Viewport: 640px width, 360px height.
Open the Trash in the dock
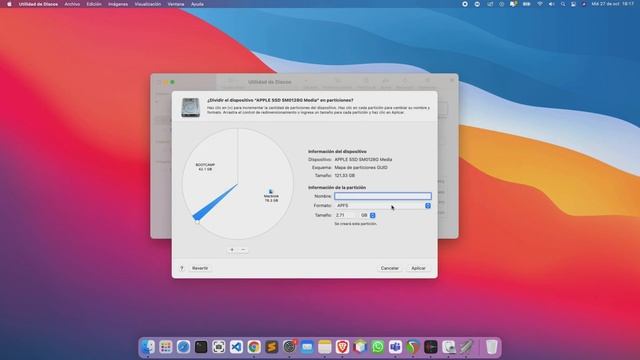[x=491, y=347]
